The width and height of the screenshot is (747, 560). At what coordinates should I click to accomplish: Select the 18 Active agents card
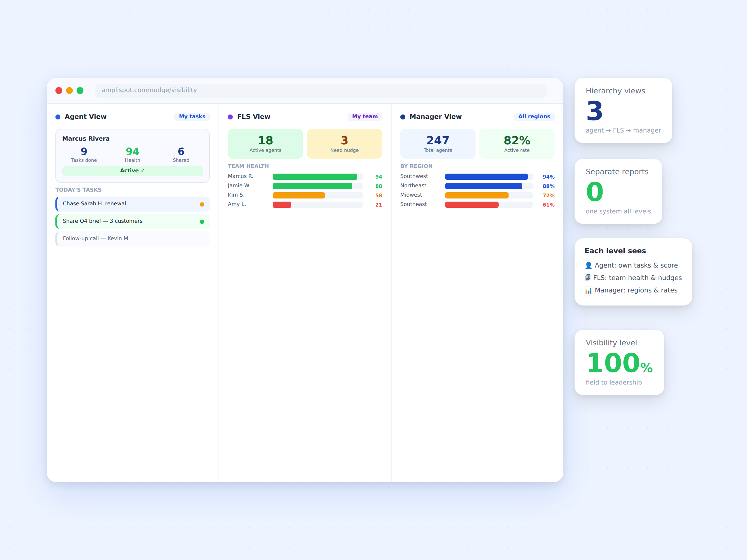click(265, 143)
